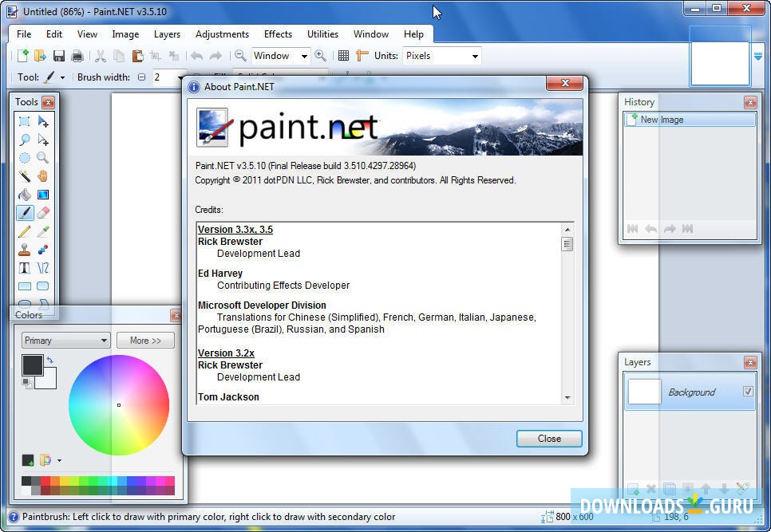Viewport: 771px width, 532px height.
Task: Open the Adjustments menu
Action: pyautogui.click(x=222, y=34)
